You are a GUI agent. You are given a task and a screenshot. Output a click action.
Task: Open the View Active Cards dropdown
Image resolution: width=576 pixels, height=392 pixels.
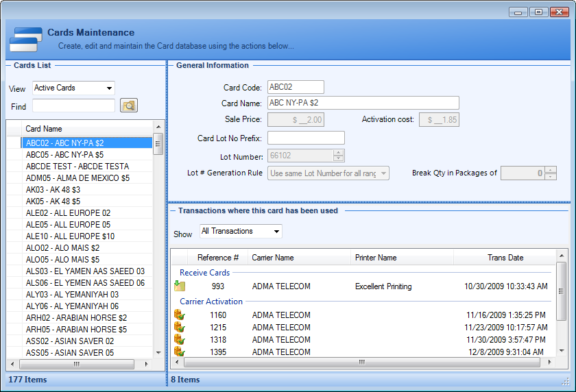pos(109,88)
